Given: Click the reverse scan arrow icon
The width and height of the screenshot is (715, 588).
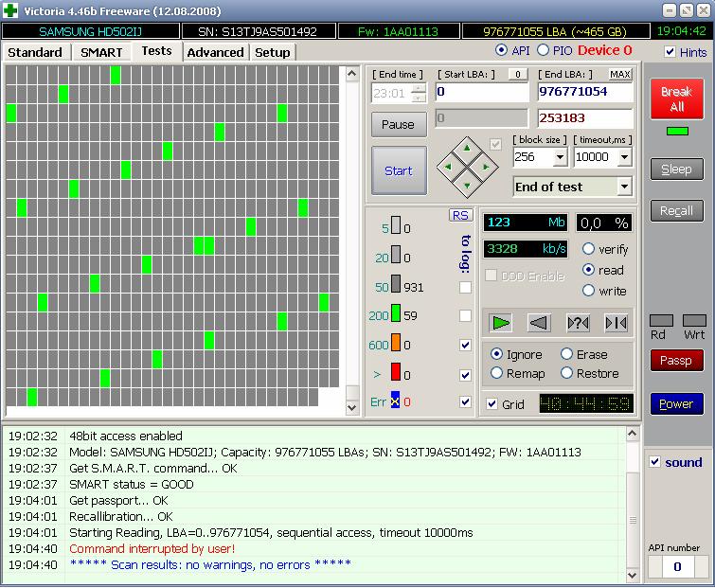Looking at the screenshot, I should (539, 323).
